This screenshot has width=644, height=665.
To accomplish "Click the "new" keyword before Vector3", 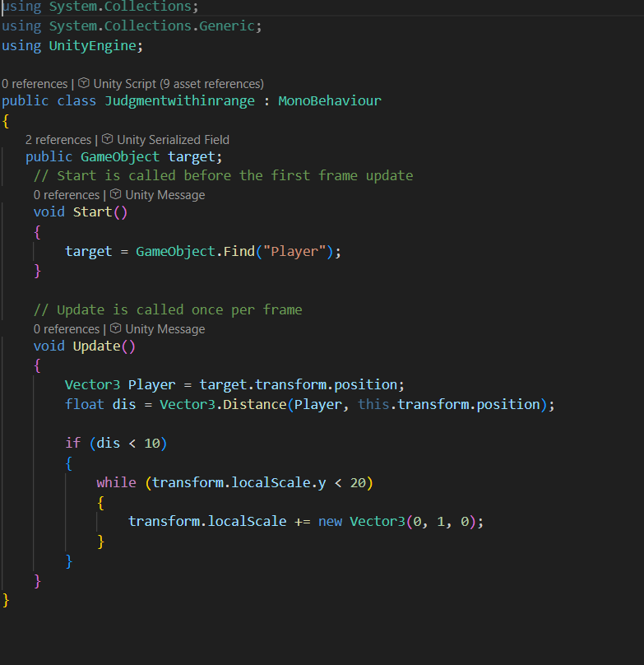I will tap(330, 522).
